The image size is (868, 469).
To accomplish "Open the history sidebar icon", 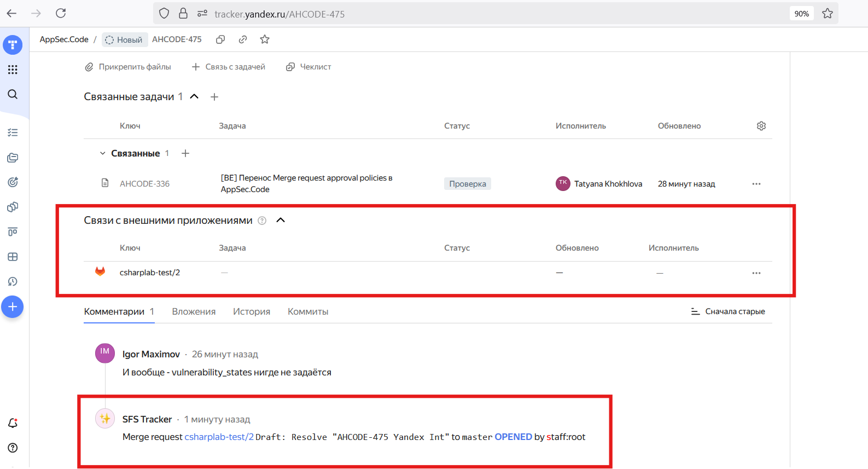I will pyautogui.click(x=13, y=281).
